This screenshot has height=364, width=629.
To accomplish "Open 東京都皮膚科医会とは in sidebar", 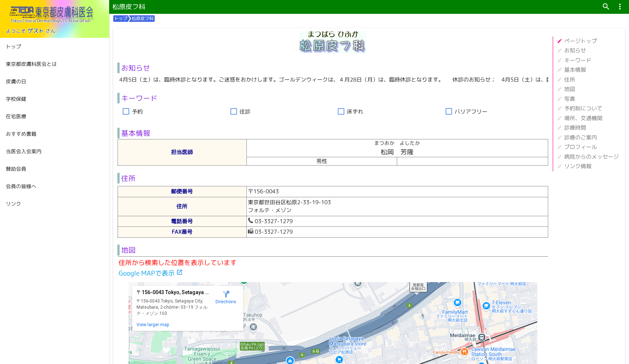I will tap(55, 64).
